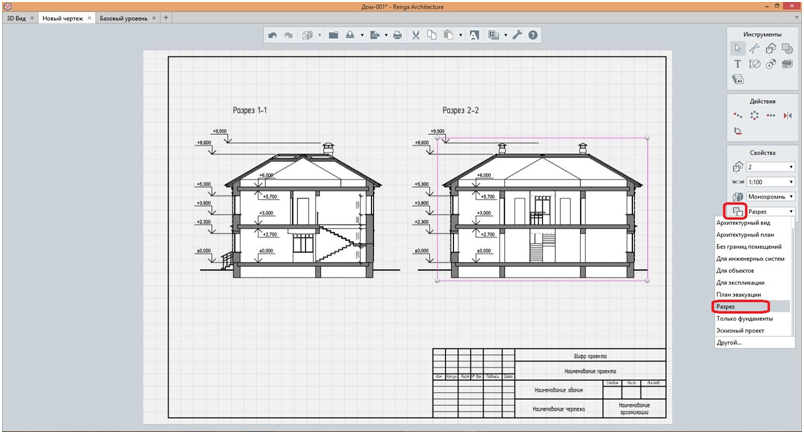The height and width of the screenshot is (434, 804).
Task: Open the view number dropdown showing 2
Action: pyautogui.click(x=770, y=167)
